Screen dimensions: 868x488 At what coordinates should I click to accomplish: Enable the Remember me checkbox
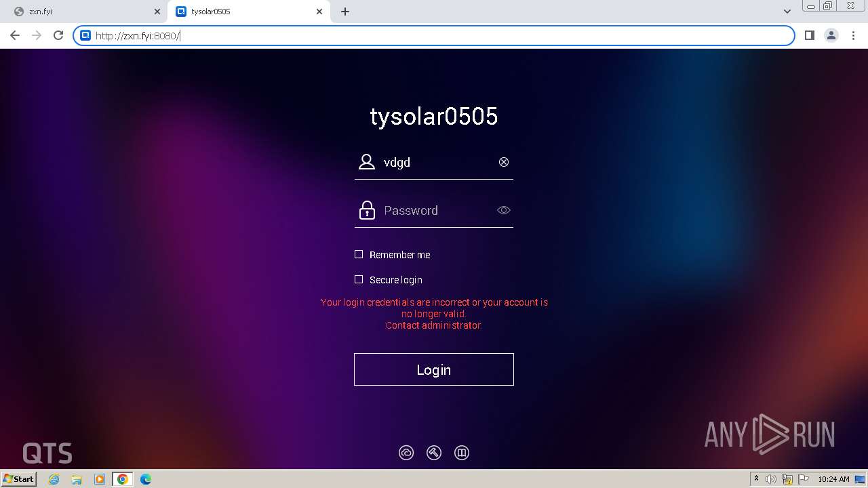click(x=359, y=254)
